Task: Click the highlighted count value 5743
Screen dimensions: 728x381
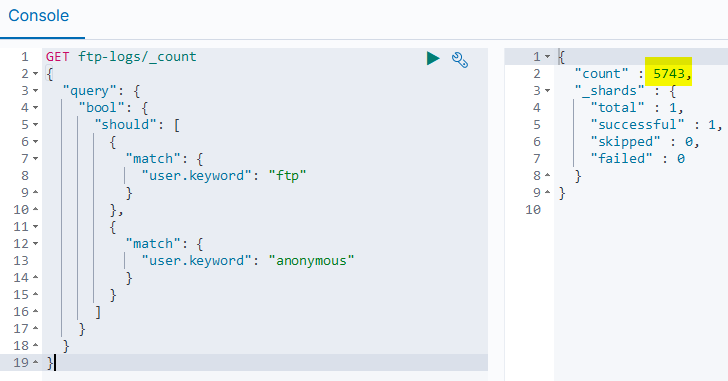Action: point(669,74)
